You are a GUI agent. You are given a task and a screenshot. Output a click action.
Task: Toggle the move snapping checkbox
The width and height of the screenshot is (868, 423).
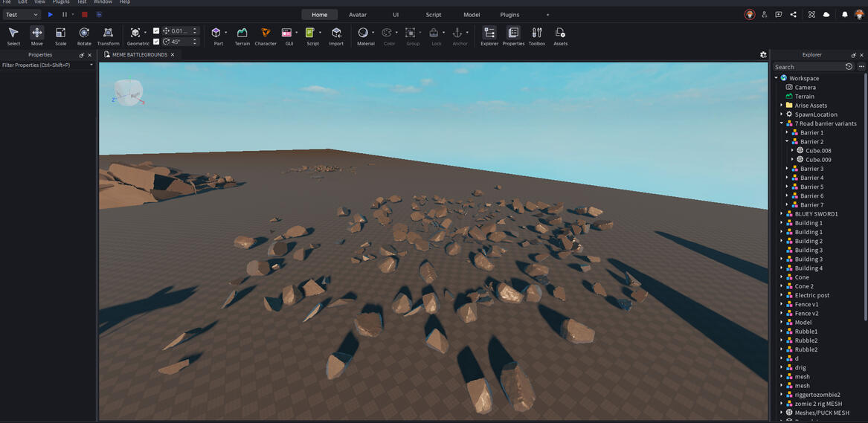tap(156, 31)
